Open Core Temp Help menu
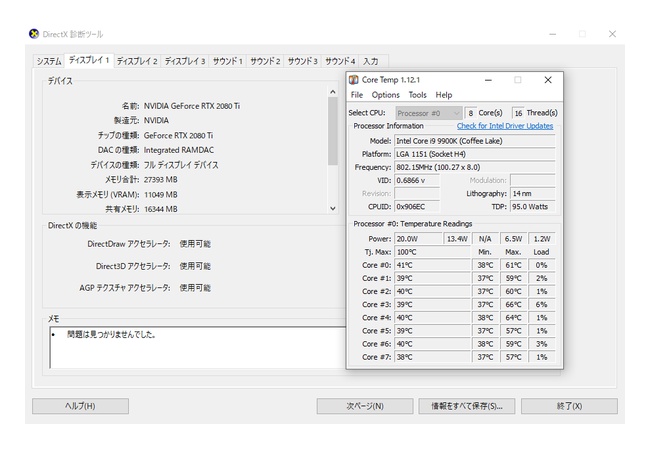This screenshot has height=450, width=650. coord(444,95)
